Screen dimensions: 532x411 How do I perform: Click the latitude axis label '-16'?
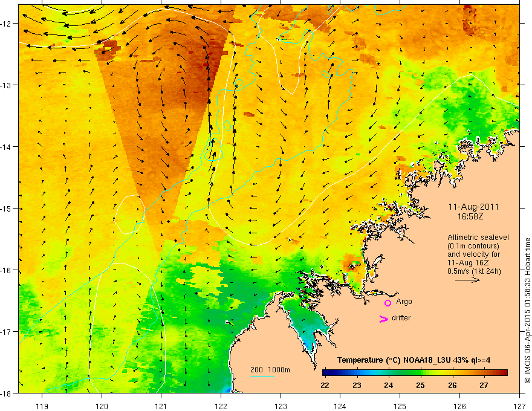tap(6, 270)
